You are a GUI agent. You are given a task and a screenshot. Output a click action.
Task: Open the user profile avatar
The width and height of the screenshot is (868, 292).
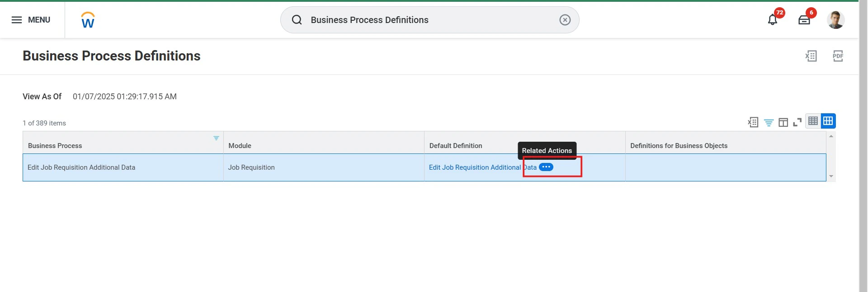click(x=835, y=20)
